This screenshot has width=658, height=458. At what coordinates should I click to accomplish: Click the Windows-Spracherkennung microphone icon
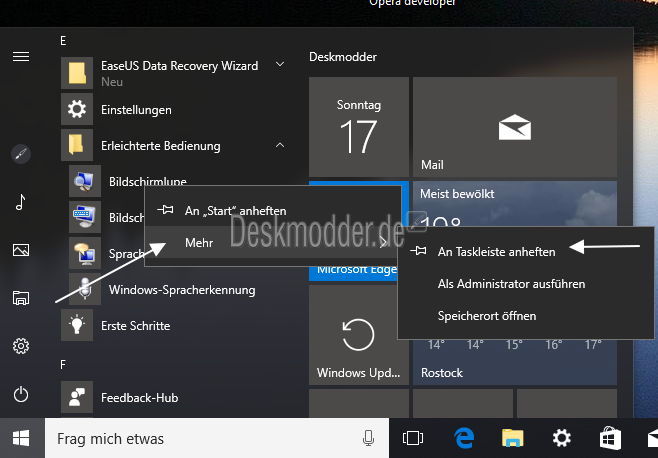coord(85,289)
